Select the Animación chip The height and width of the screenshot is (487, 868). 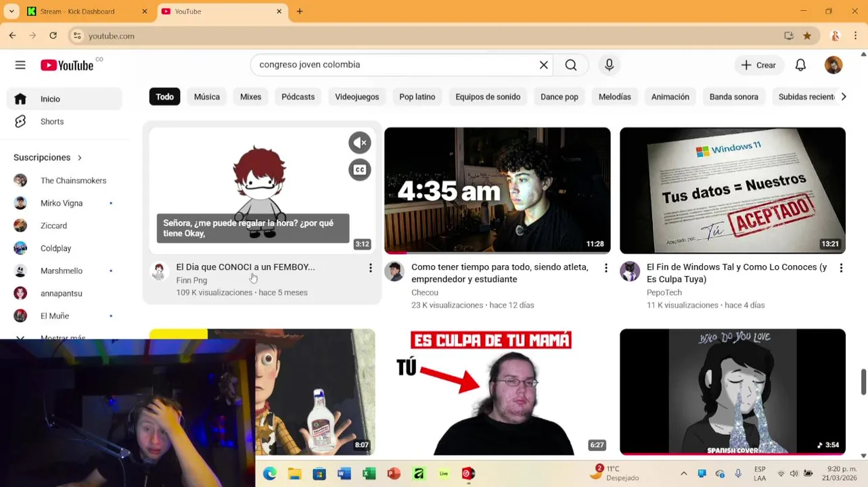pyautogui.click(x=670, y=97)
